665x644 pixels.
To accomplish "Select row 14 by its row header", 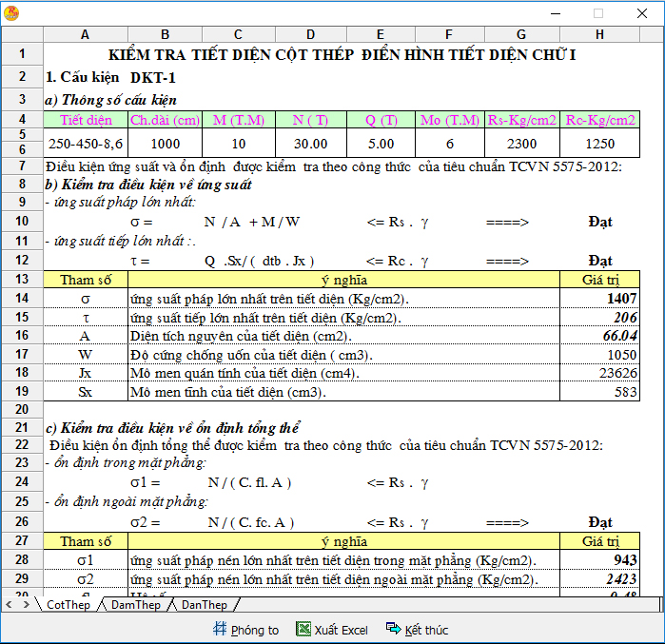I will 22,298.
